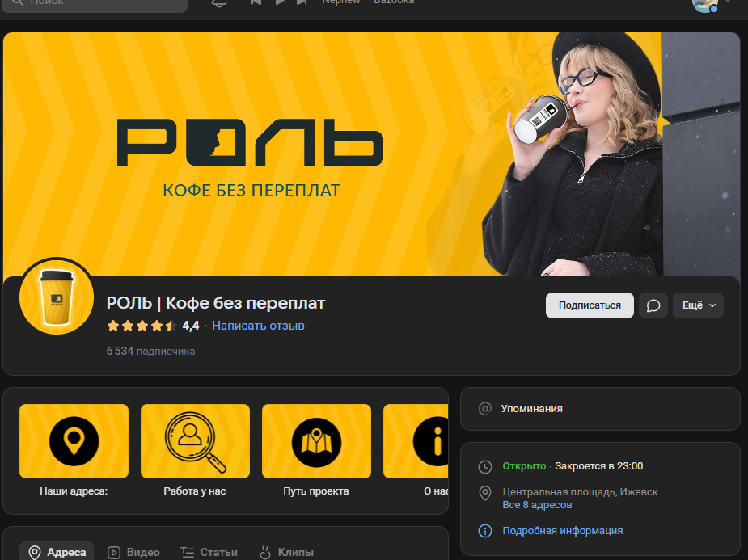Open the Все 8 адресов link
Screen dimensions: 748x560
(537, 505)
